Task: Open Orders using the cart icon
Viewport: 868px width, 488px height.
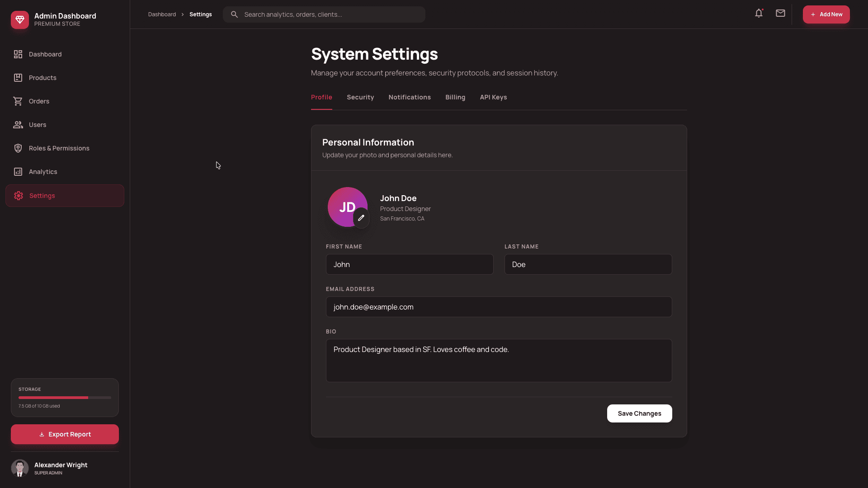Action: point(18,101)
